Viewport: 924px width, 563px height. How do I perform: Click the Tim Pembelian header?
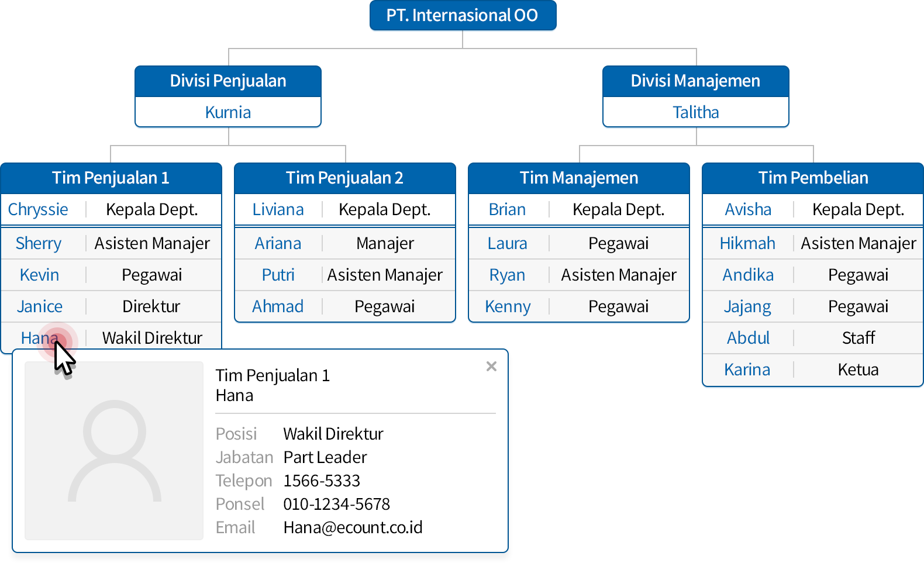coord(813,178)
